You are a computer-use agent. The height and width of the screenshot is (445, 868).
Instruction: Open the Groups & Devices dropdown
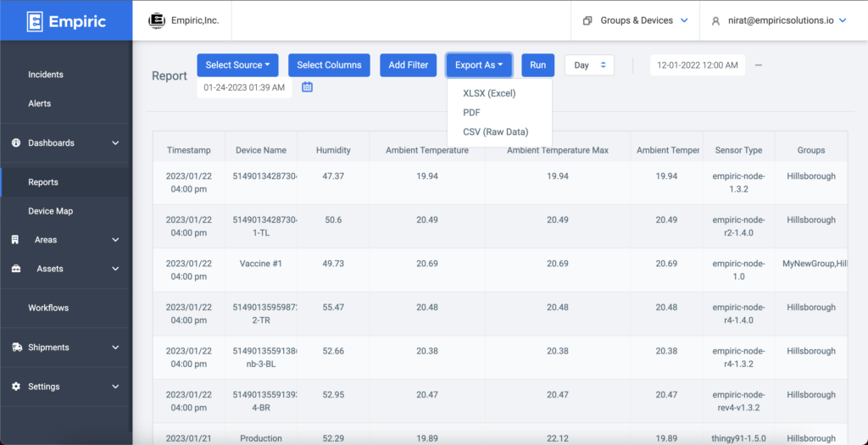(x=636, y=20)
